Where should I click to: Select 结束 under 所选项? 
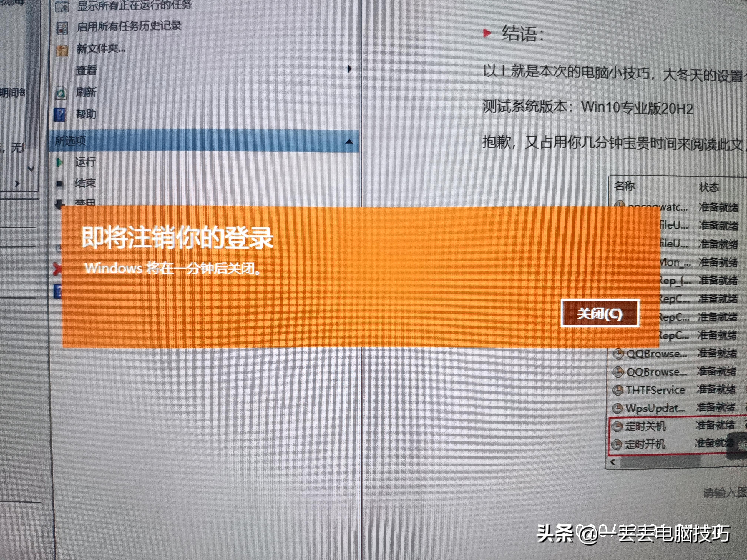tap(85, 183)
